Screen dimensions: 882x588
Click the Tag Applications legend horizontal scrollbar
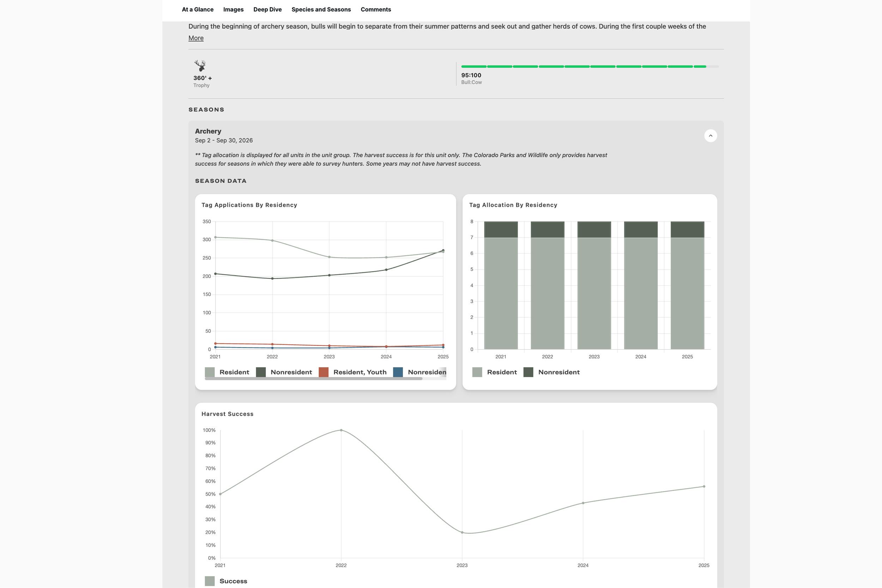(x=314, y=379)
